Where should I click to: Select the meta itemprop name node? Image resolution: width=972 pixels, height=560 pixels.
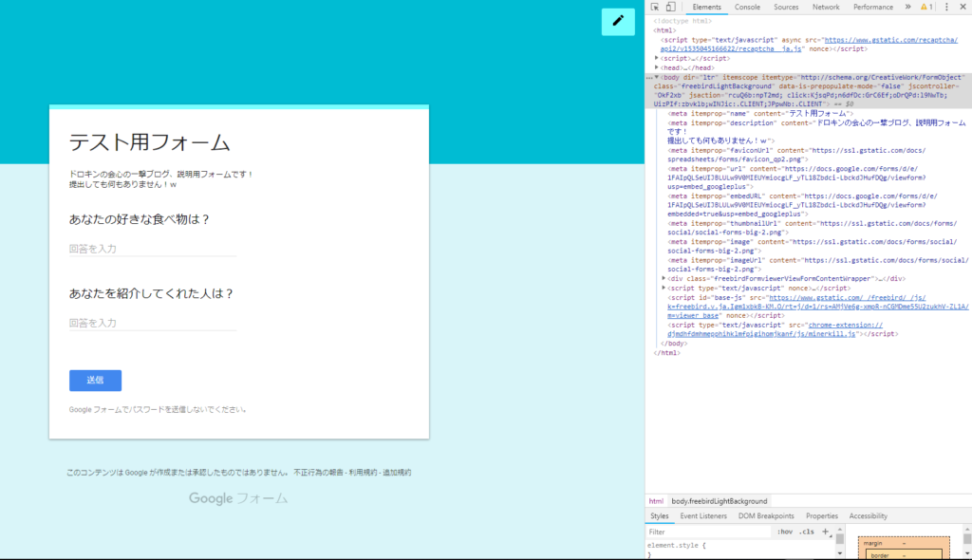pos(760,114)
